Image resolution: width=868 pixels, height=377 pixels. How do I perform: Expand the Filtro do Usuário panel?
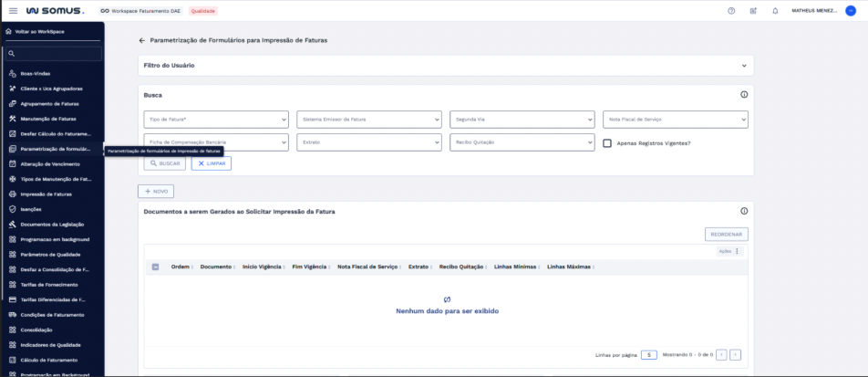click(x=744, y=66)
